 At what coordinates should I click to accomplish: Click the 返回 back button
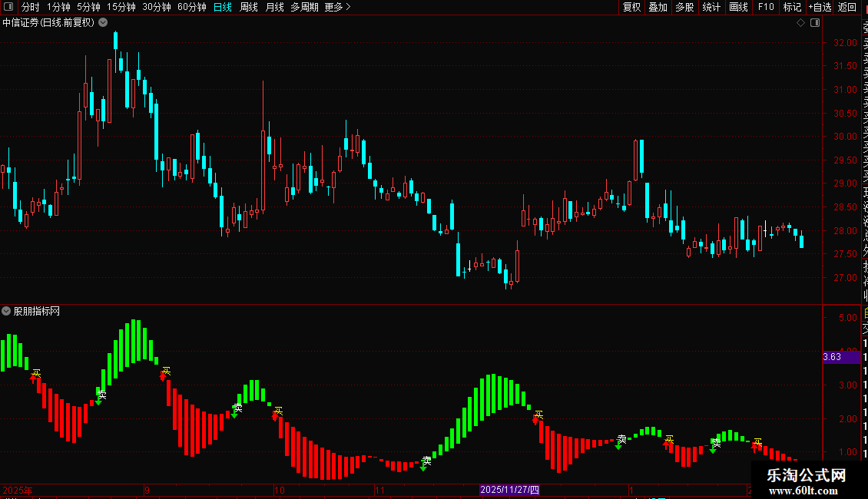click(847, 7)
